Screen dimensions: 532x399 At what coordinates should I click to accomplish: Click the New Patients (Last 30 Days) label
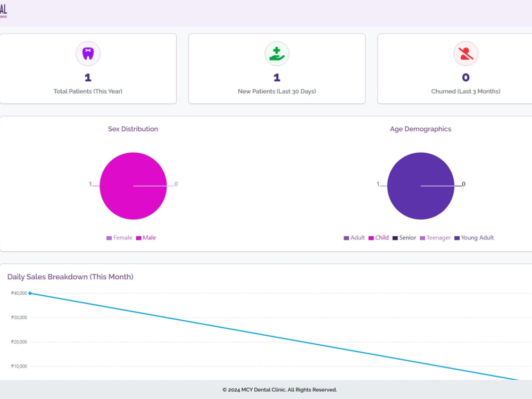(277, 92)
